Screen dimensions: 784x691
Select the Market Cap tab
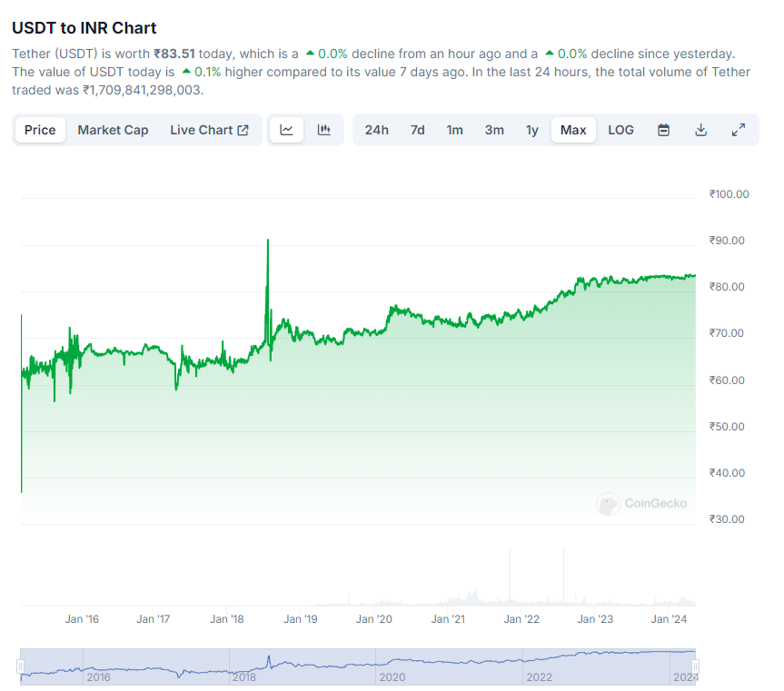point(113,130)
